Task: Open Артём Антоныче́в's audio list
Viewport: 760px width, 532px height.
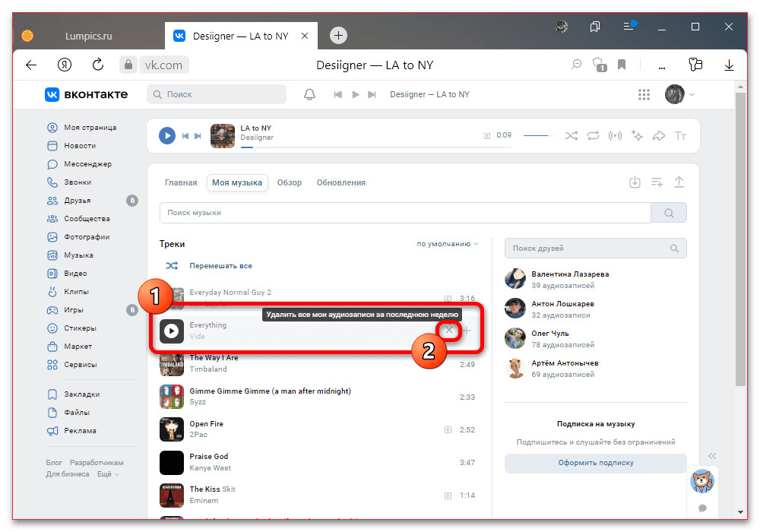Action: 595,369
